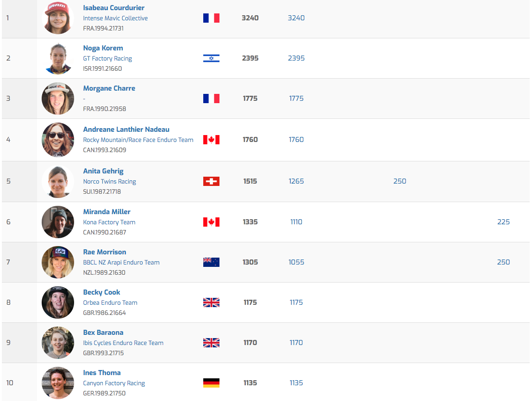Open Isabeau Courdurier's rider profile photo
This screenshot has height=401, width=532.
[x=58, y=18]
